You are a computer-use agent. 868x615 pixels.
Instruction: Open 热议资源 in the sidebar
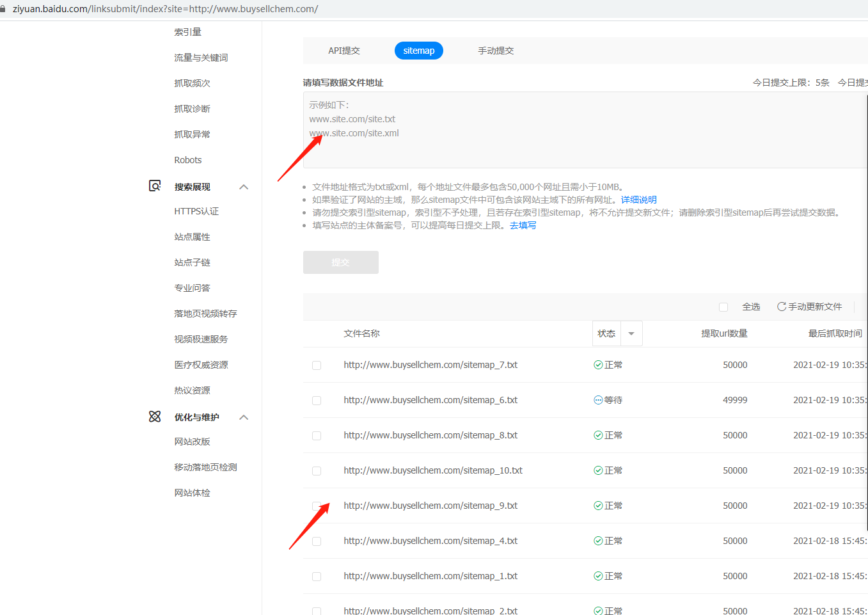[193, 390]
